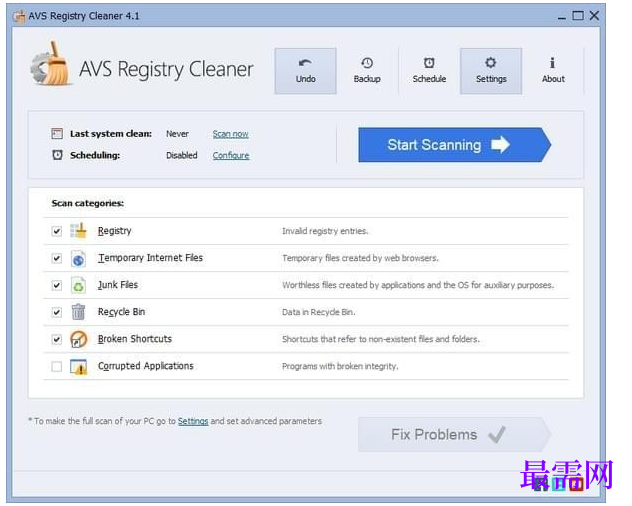Click 'Programs with broken integrity.' description
This screenshot has height=506, width=632.
[340, 366]
